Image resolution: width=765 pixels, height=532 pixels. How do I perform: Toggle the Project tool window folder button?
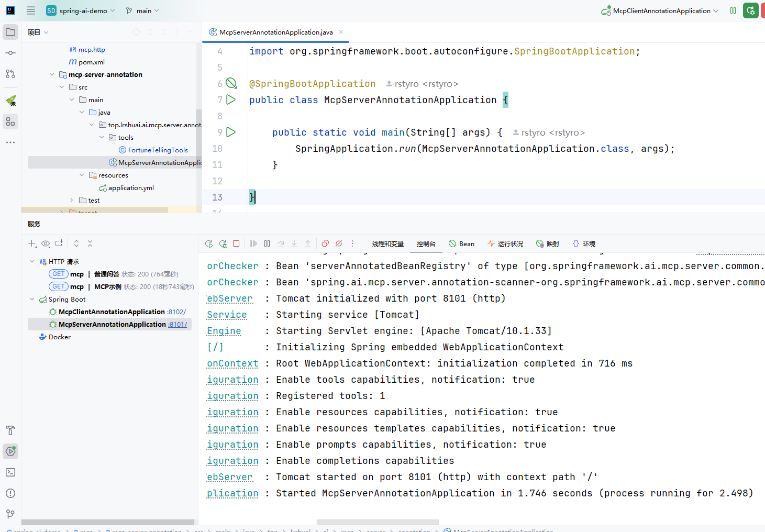point(10,32)
